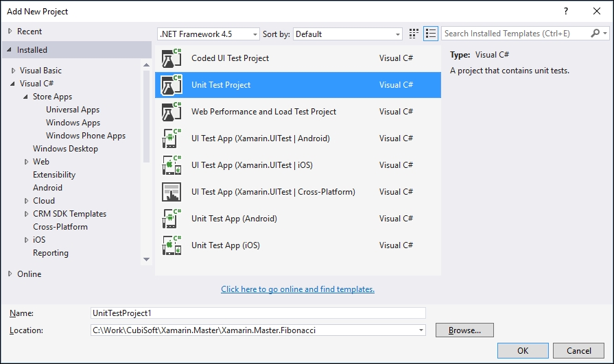This screenshot has height=364, width=614.
Task: Select Windows Apps in the tree
Action: (73, 123)
